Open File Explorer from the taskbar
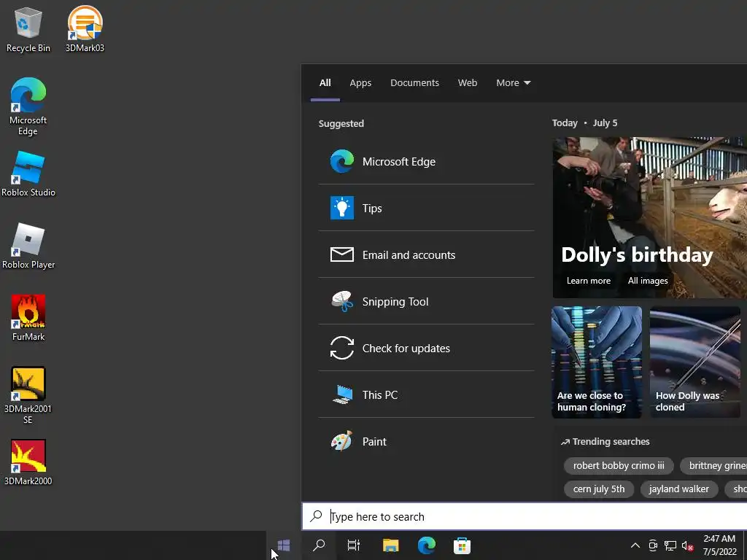This screenshot has height=560, width=747. point(391,545)
